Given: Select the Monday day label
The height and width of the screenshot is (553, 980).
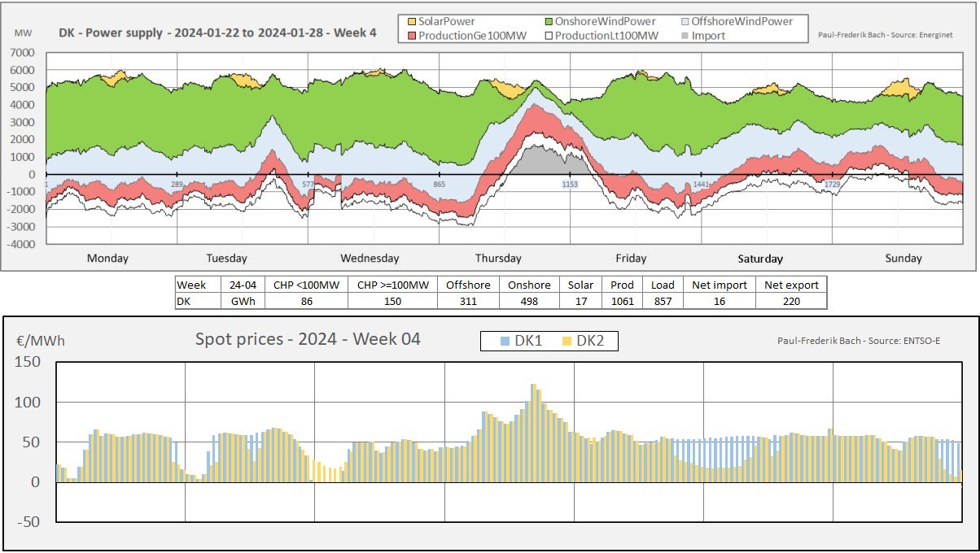Looking at the screenshot, I should (x=107, y=259).
